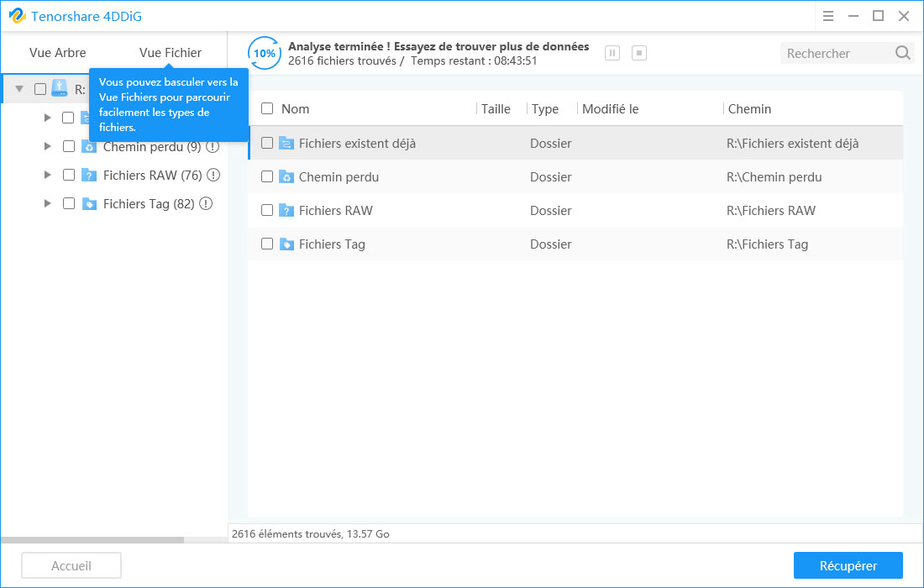Sort by the Chemin column header

(749, 109)
